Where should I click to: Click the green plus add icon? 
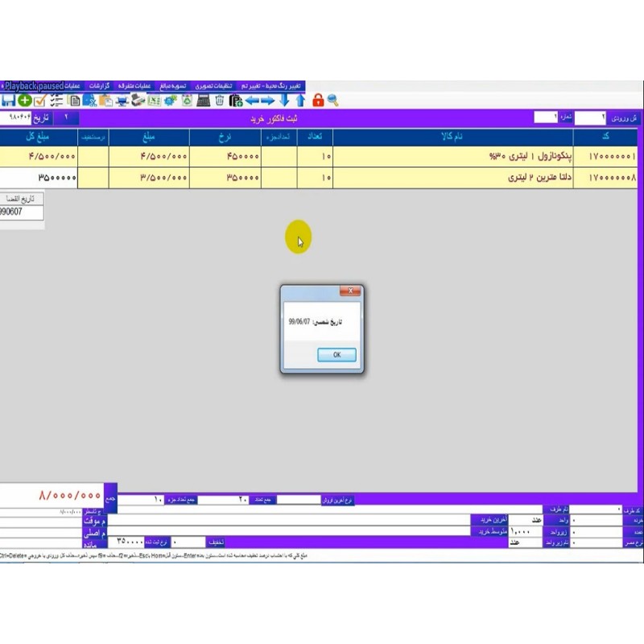24,101
